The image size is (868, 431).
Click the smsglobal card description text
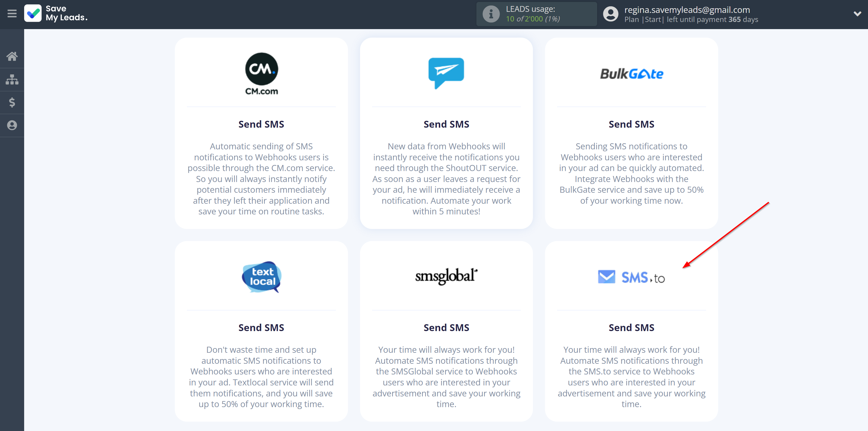[x=446, y=377]
